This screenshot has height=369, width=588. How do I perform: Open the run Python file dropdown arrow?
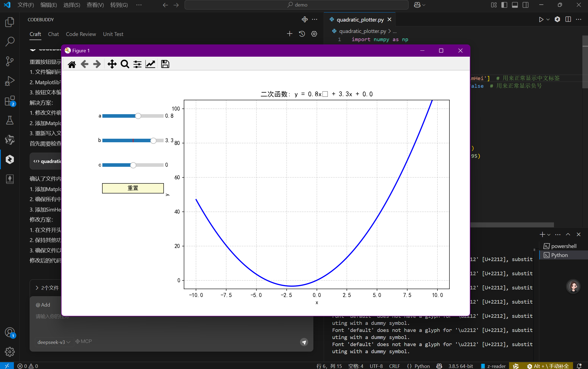548,20
